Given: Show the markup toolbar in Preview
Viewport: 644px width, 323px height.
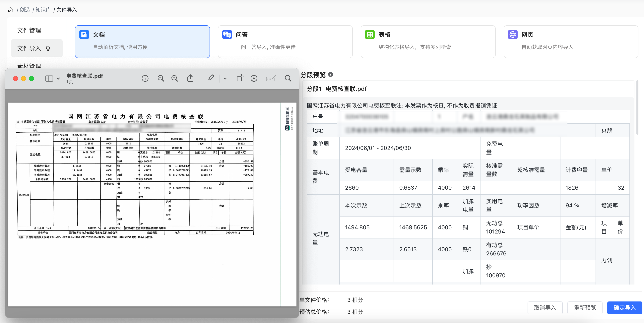Looking at the screenshot, I should (254, 79).
